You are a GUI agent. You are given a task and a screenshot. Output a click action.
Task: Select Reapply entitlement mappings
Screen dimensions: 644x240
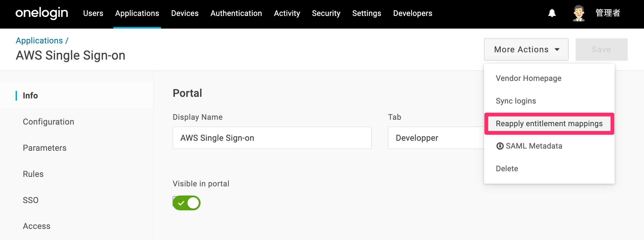(x=549, y=124)
